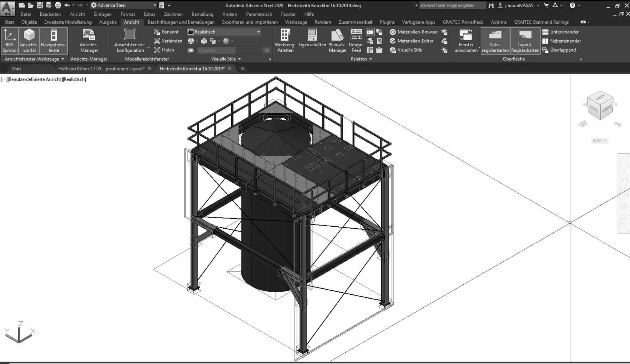Click the Redo arrow icon

click(80, 5)
